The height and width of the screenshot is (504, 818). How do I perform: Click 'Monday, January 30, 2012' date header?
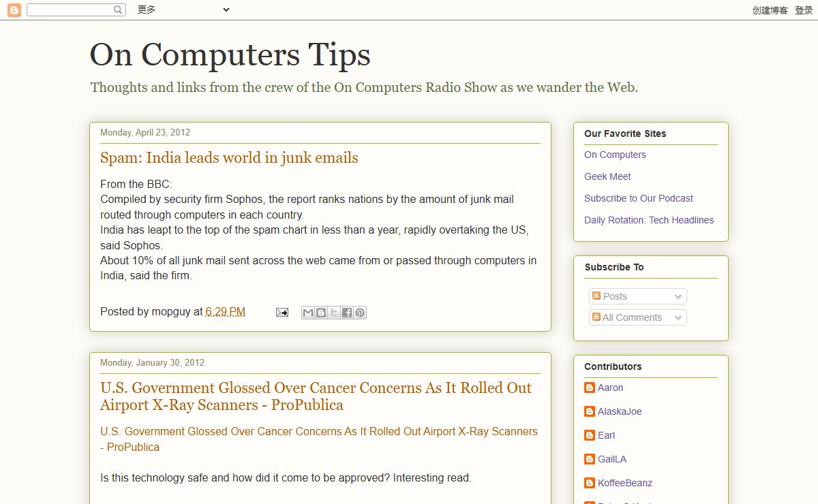(152, 362)
